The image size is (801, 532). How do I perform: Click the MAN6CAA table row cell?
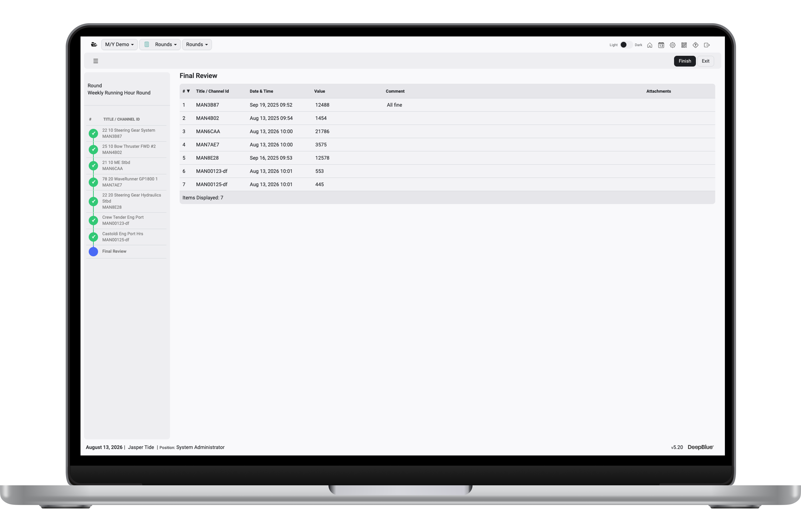208,132
